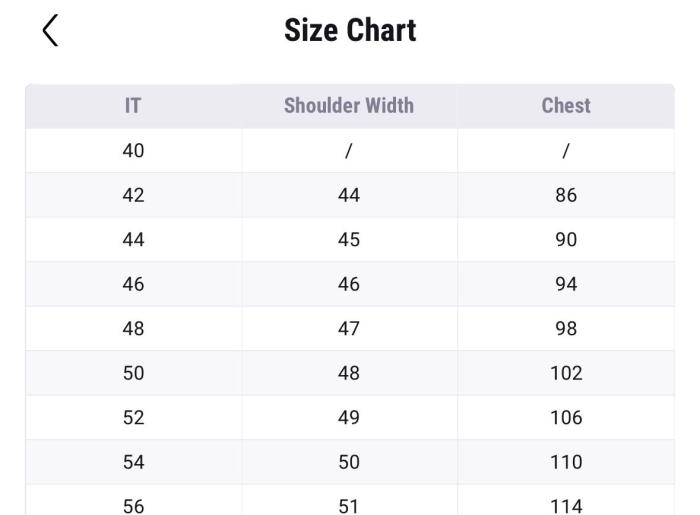This screenshot has width=700, height=515.
Task: Click the Chest column header
Action: click(x=566, y=106)
